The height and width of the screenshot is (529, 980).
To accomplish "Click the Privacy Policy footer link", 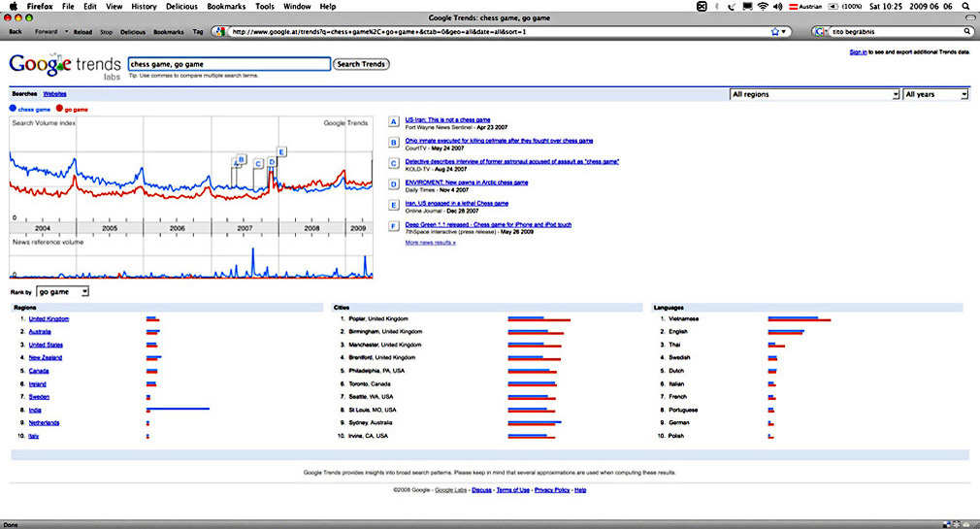I will pyautogui.click(x=552, y=490).
